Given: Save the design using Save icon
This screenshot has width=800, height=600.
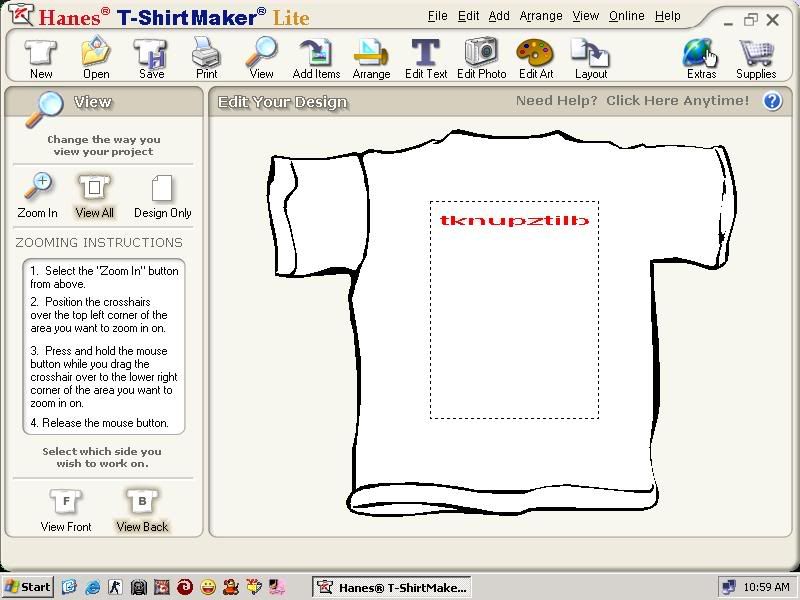Looking at the screenshot, I should (x=151, y=56).
